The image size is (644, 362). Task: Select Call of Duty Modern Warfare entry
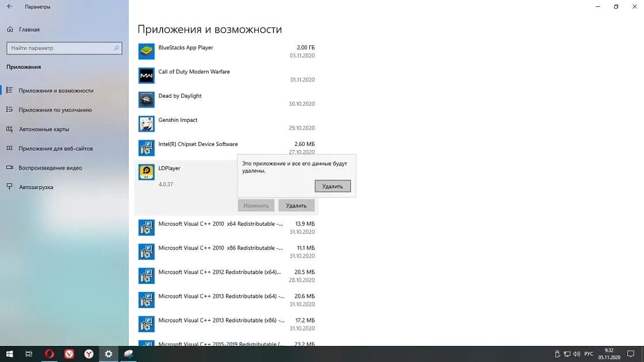pyautogui.click(x=227, y=75)
